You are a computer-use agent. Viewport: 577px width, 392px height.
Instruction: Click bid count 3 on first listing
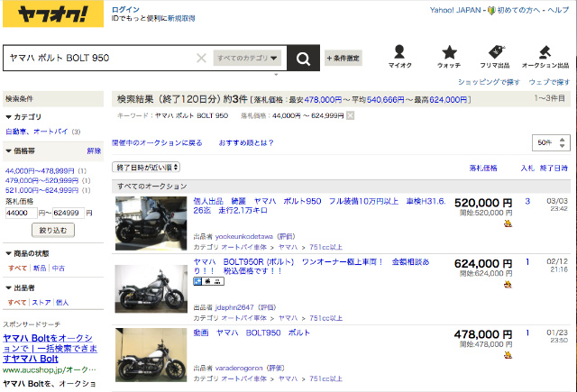(527, 201)
